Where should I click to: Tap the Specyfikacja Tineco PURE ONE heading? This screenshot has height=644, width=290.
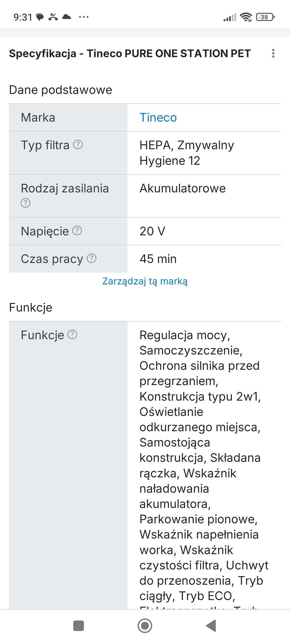130,53
